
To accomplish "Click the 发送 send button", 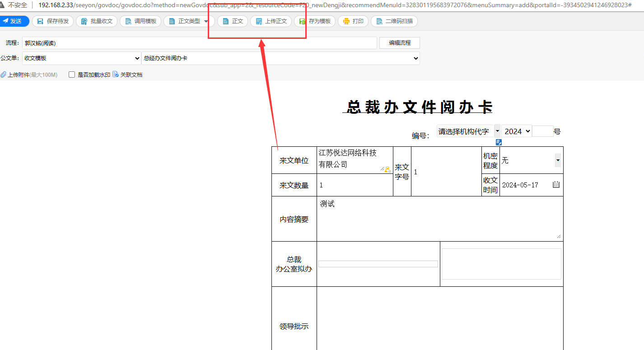I will tap(14, 21).
